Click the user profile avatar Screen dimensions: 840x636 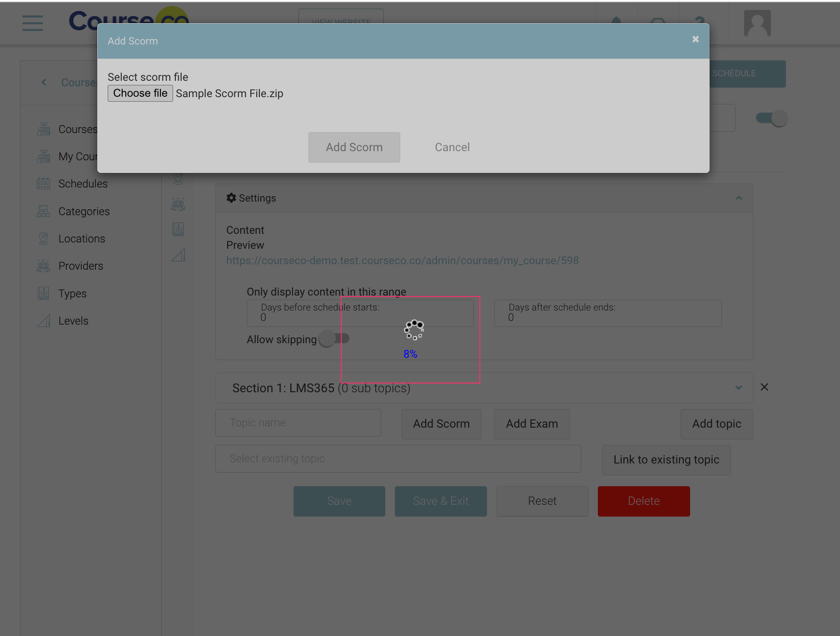coord(757,23)
